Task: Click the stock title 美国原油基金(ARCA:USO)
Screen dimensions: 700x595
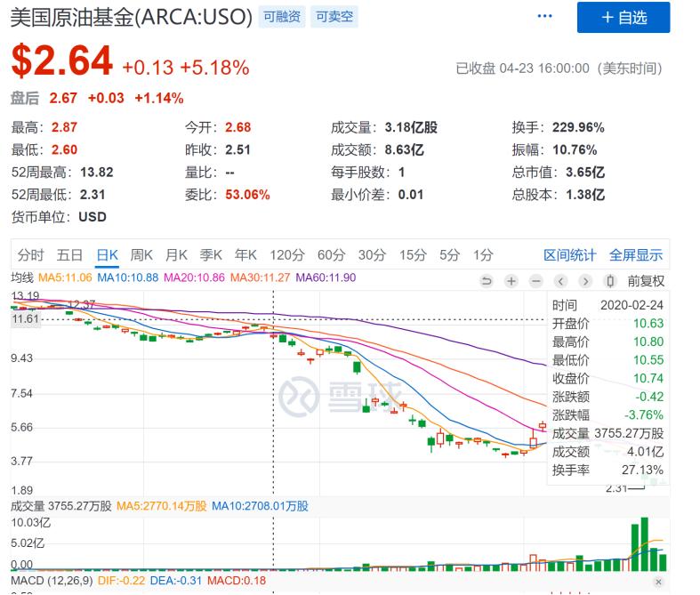Action: [x=132, y=17]
